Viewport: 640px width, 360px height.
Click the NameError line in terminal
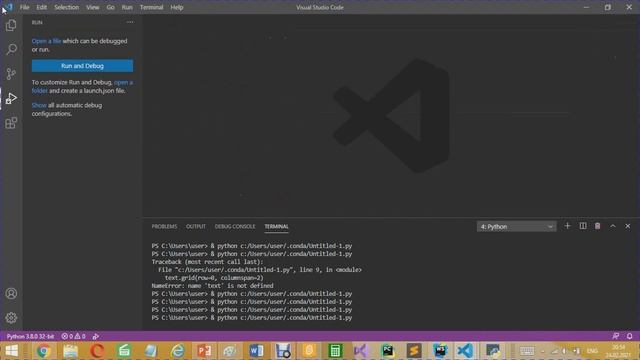(x=213, y=286)
